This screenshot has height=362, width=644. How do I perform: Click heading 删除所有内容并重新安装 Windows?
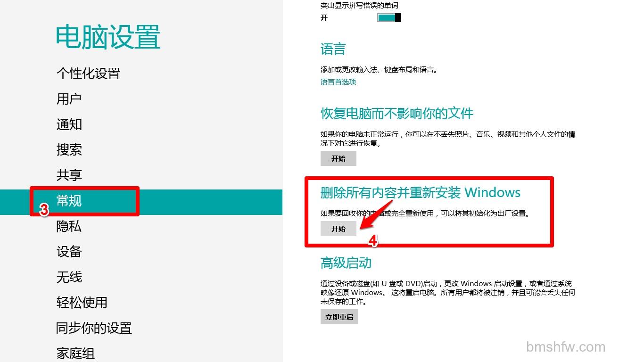coord(421,192)
